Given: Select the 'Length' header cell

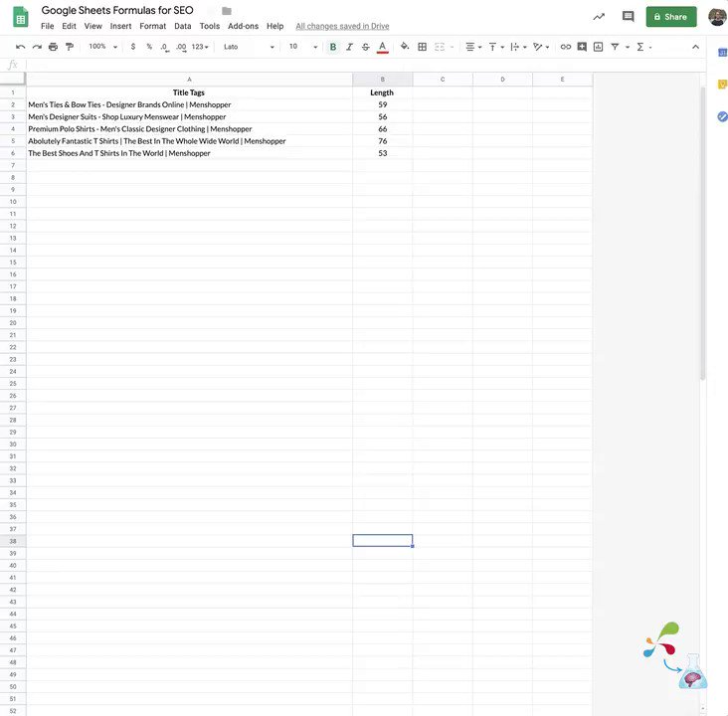Looking at the screenshot, I should click(383, 92).
